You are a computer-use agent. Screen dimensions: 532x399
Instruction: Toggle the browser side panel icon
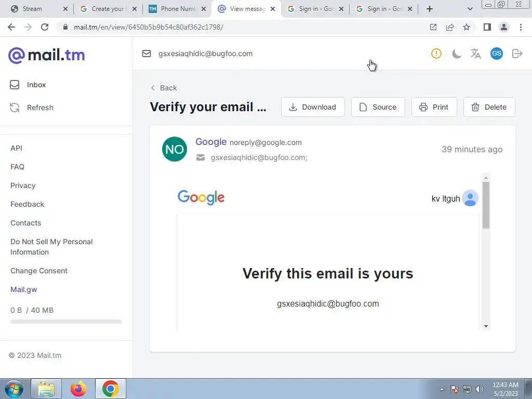pyautogui.click(x=487, y=27)
